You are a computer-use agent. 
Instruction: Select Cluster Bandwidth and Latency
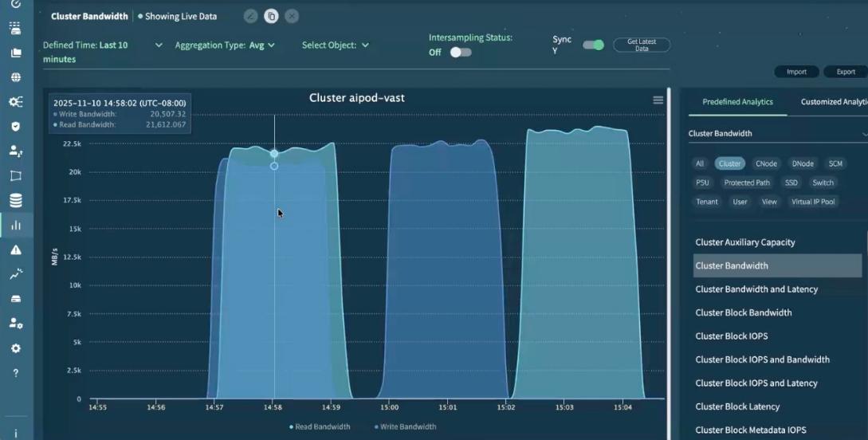tap(777, 289)
